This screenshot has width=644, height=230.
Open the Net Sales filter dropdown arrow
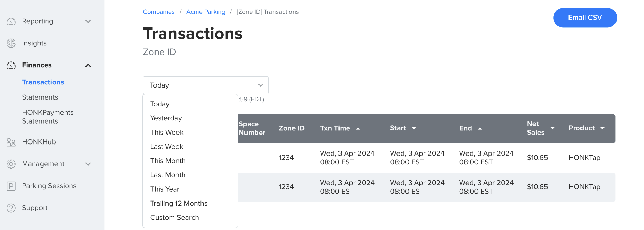552,128
